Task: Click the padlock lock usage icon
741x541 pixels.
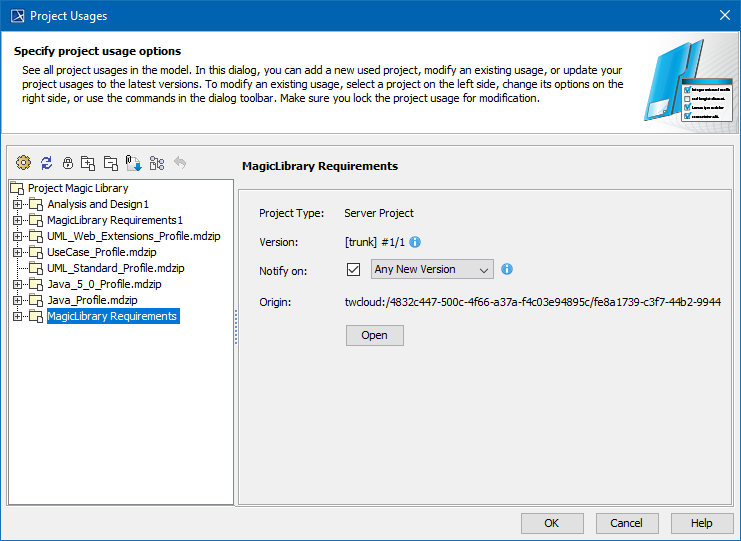Action: (68, 162)
